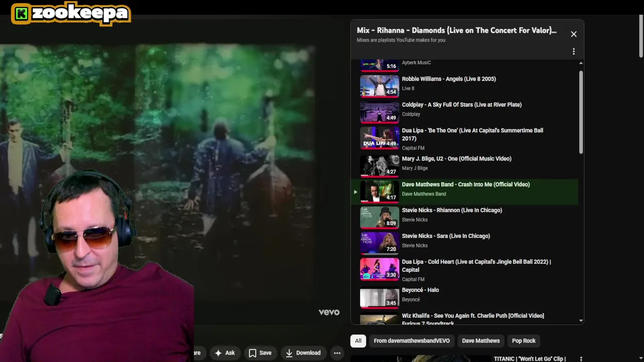Open Mary J. Blige One thumbnail
644x362 pixels.
(x=379, y=165)
